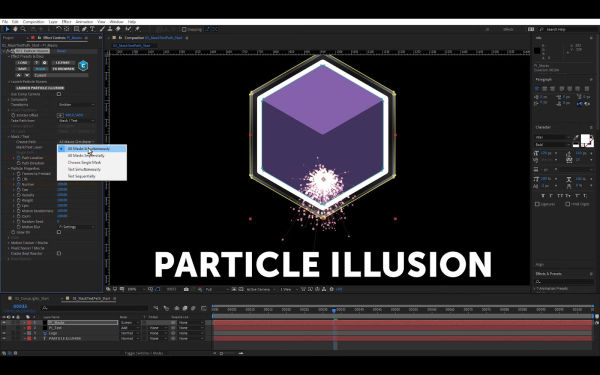
Task: Click the PARTICLE ILLUSION text layer icon
Action: click(x=45, y=339)
